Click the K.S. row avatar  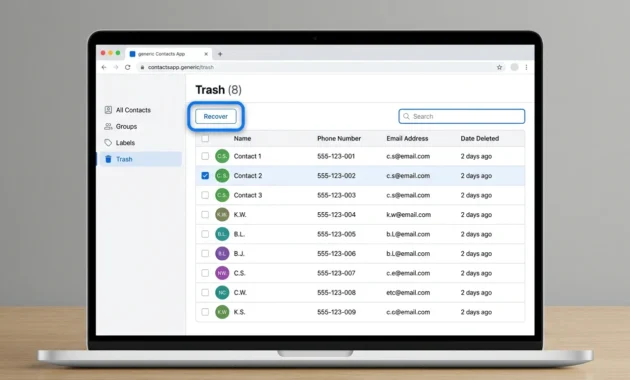coord(222,312)
